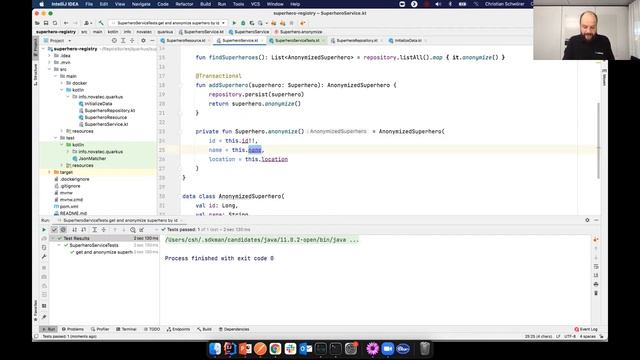Viewport: 640px width, 360px height.
Task: Sort test results by duration
Action: [x=84, y=230]
